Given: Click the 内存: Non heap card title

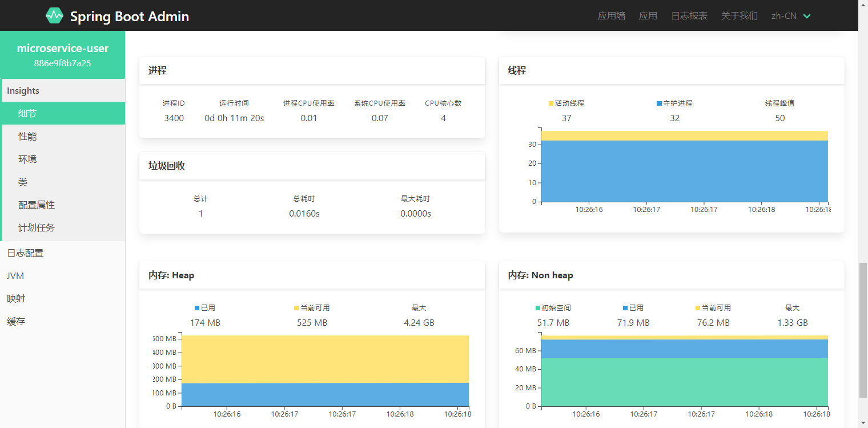Looking at the screenshot, I should coord(541,275).
